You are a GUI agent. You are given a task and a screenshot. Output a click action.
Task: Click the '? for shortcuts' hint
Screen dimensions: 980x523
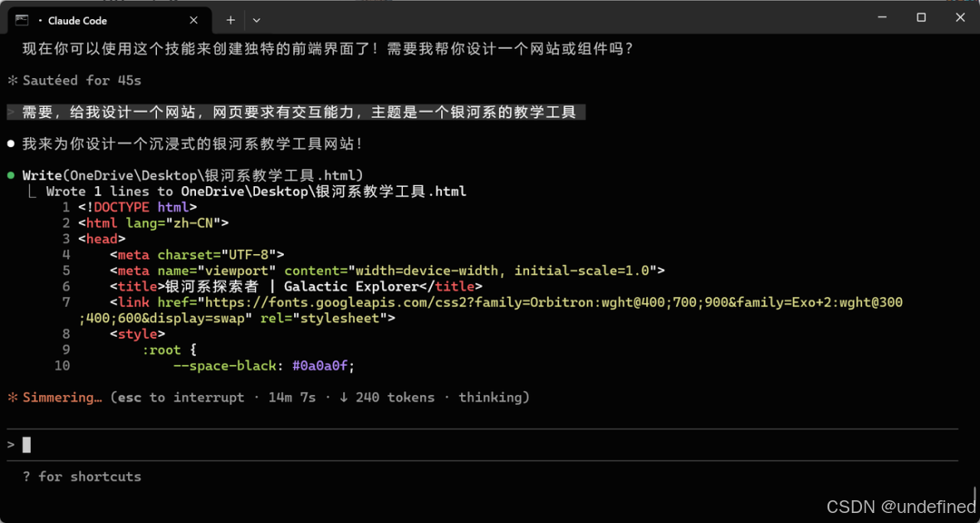point(82,477)
